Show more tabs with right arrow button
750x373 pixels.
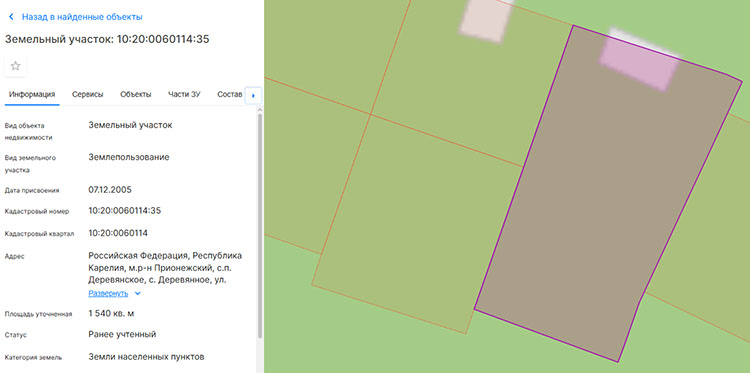click(253, 95)
